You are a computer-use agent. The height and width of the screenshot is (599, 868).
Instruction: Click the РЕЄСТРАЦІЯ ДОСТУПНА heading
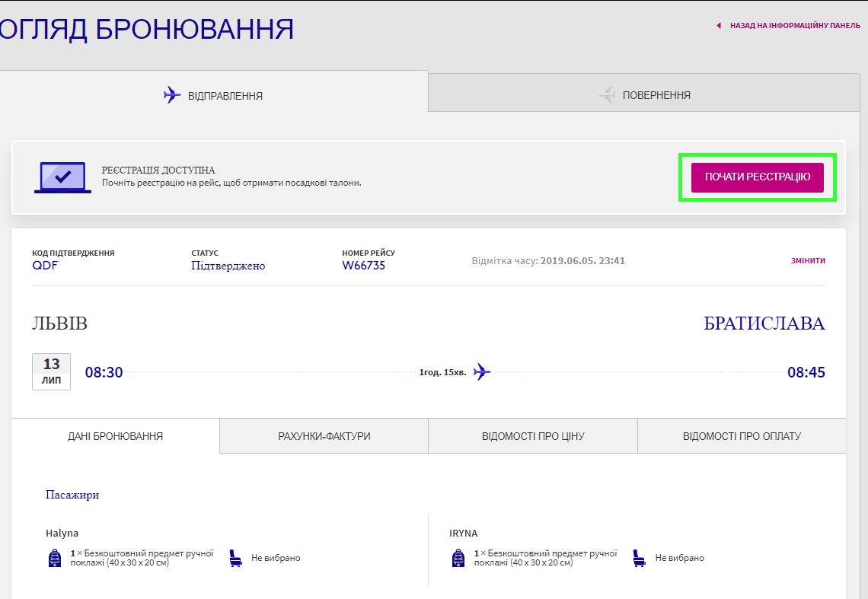158,170
